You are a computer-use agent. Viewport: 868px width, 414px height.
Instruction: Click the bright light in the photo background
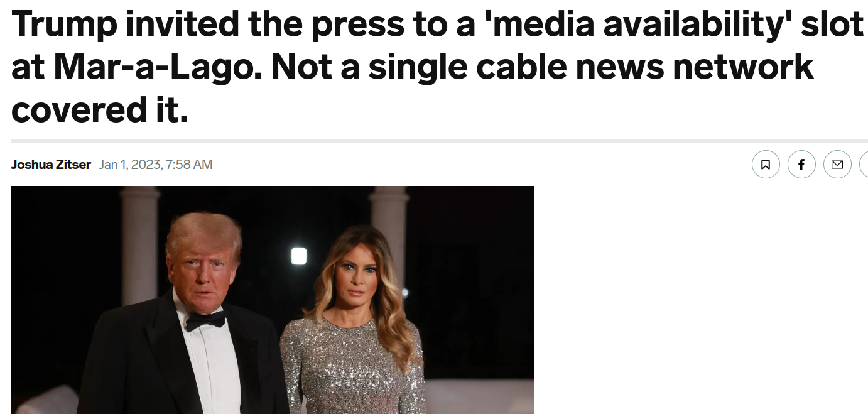[299, 256]
